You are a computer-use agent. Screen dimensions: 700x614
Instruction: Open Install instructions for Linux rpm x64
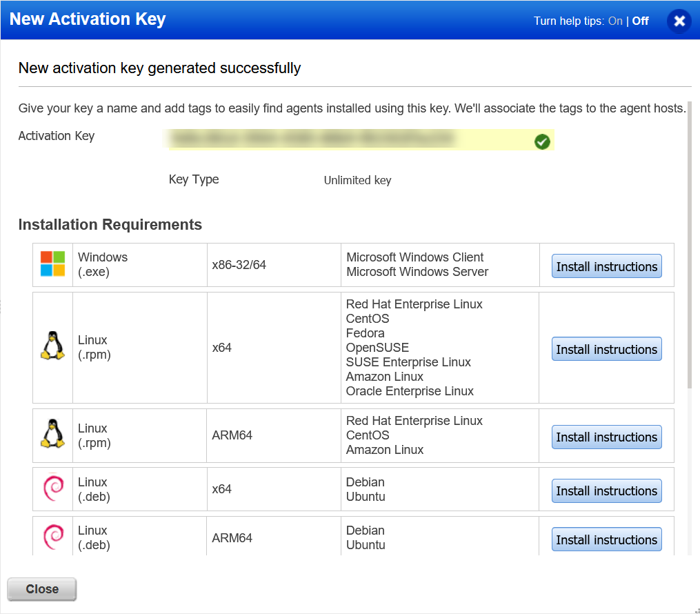tap(606, 349)
